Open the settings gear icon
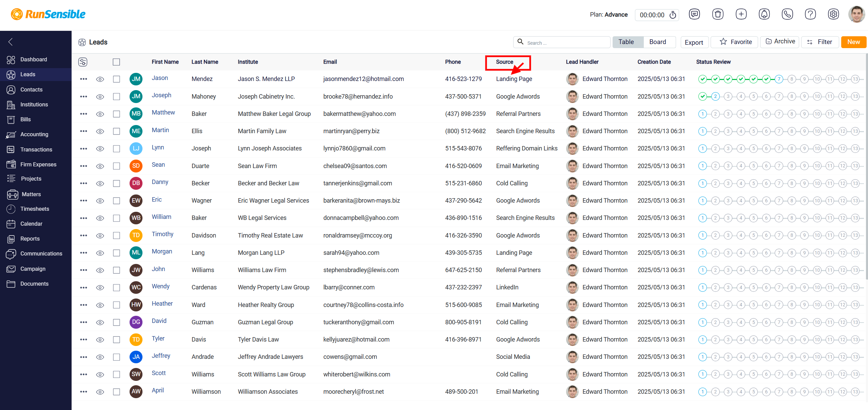 click(x=833, y=14)
